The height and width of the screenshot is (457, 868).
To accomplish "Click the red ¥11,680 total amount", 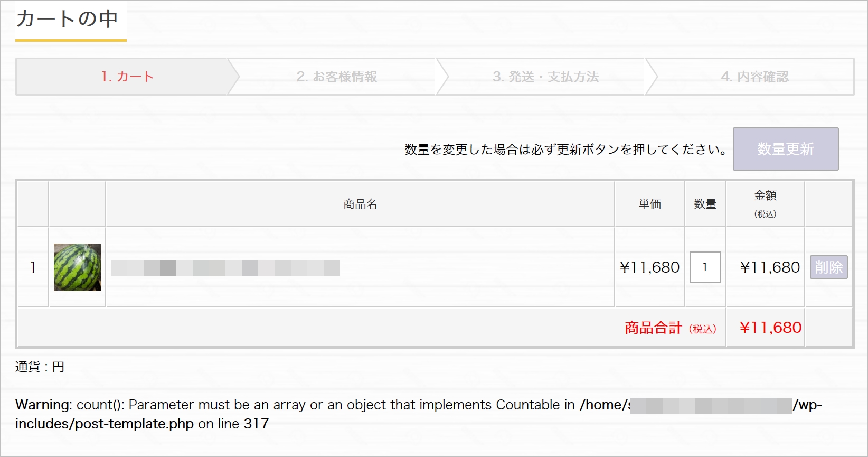I will tap(771, 328).
